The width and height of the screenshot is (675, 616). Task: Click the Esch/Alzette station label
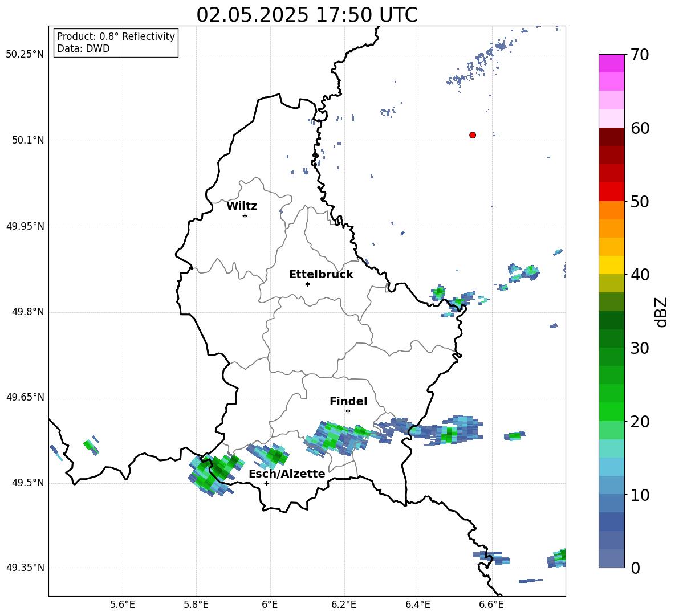[x=287, y=474]
